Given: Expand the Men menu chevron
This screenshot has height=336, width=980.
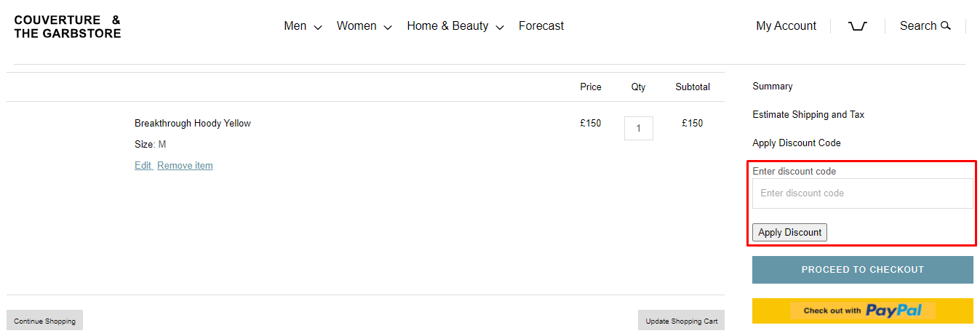Looking at the screenshot, I should (x=318, y=28).
